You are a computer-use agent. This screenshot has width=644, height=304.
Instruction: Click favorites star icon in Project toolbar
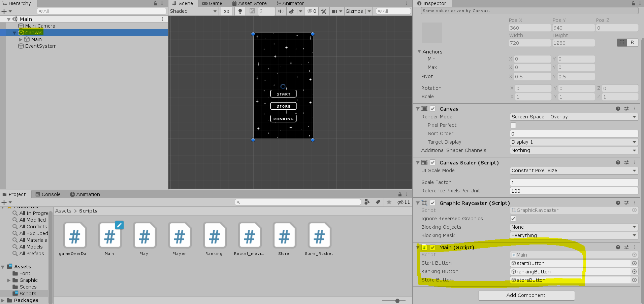point(389,202)
